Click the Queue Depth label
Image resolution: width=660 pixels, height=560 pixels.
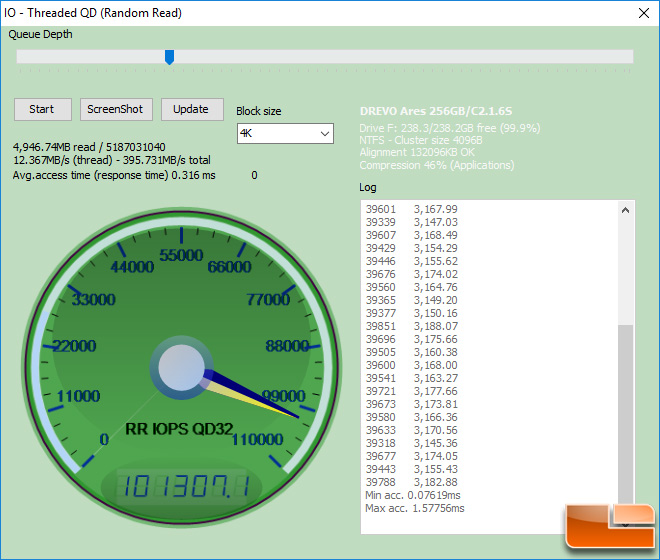(x=40, y=35)
